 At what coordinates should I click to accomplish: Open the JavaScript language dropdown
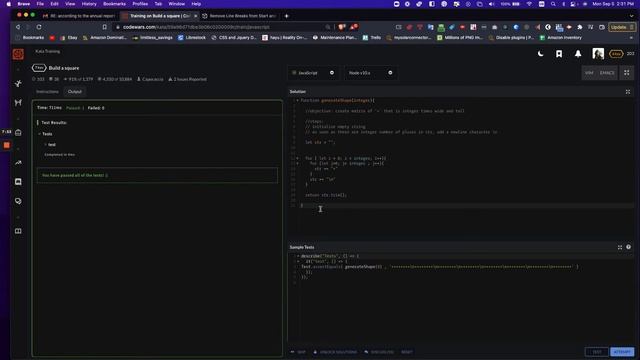coord(313,73)
